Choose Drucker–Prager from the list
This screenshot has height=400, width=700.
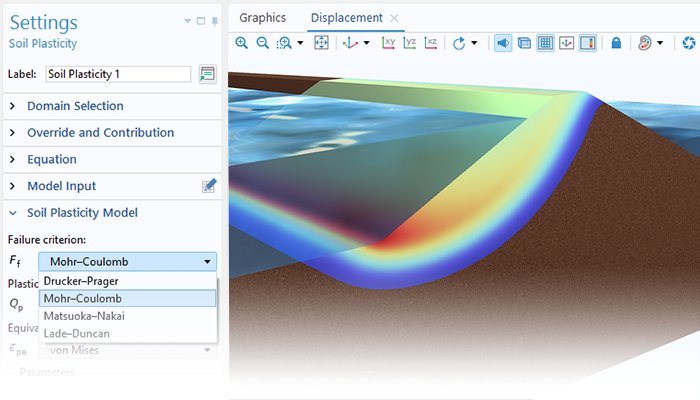coord(128,281)
